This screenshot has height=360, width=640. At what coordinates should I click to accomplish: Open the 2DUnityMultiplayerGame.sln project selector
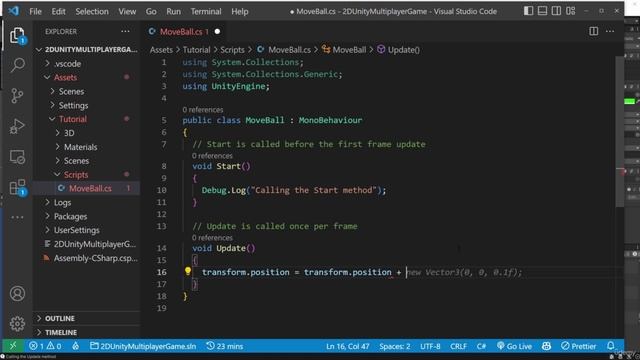point(143,346)
